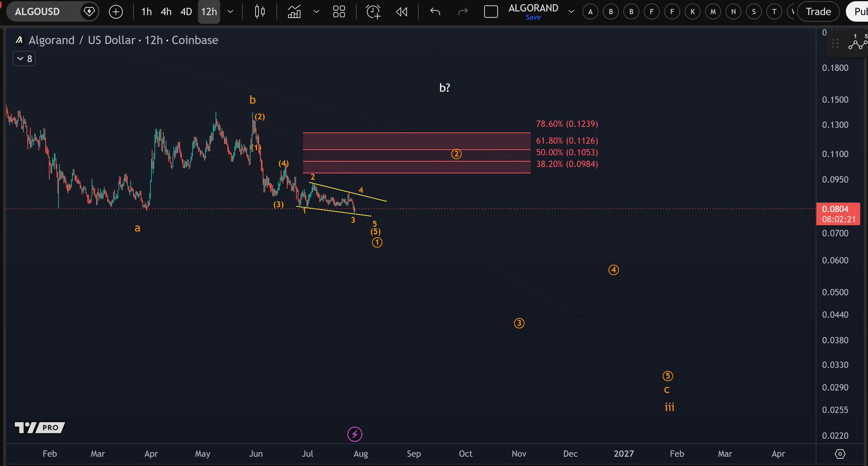Select the 50.00% (0.1053) Fibonacci label
Image resolution: width=868 pixels, height=466 pixels.
coord(567,152)
